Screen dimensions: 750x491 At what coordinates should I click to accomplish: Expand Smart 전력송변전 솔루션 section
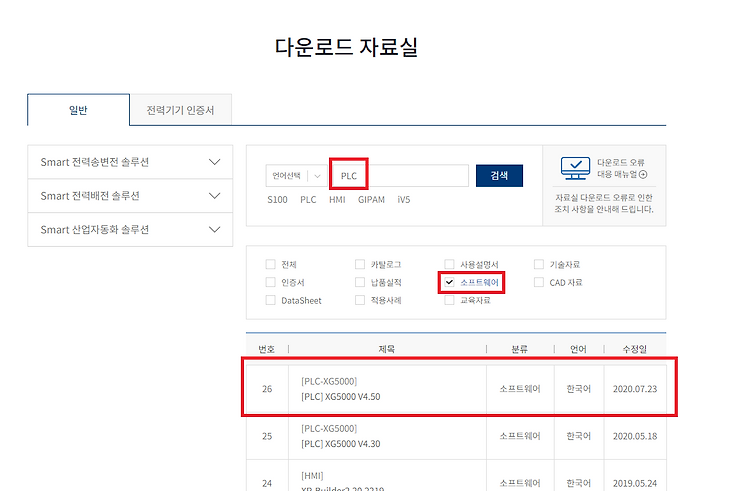[130, 162]
